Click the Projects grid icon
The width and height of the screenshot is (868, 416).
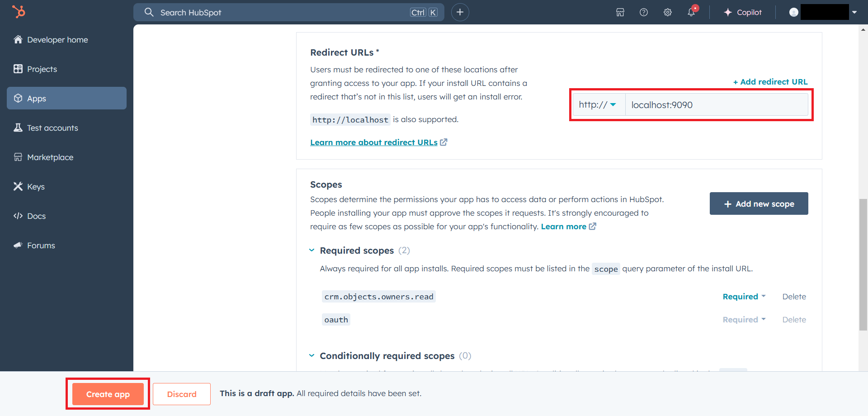pyautogui.click(x=18, y=69)
